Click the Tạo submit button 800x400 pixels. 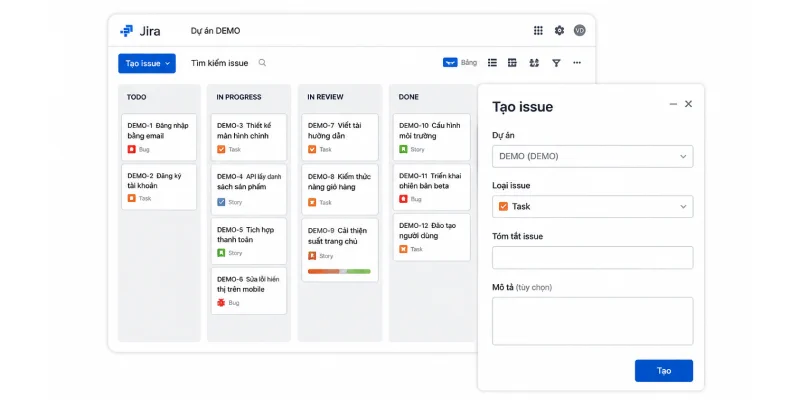coord(664,371)
